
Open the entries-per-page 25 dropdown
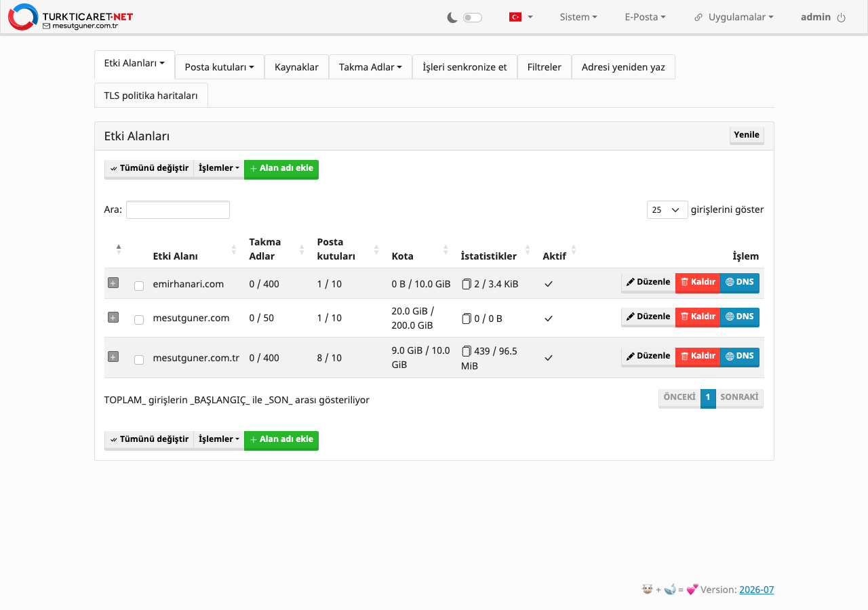click(667, 210)
